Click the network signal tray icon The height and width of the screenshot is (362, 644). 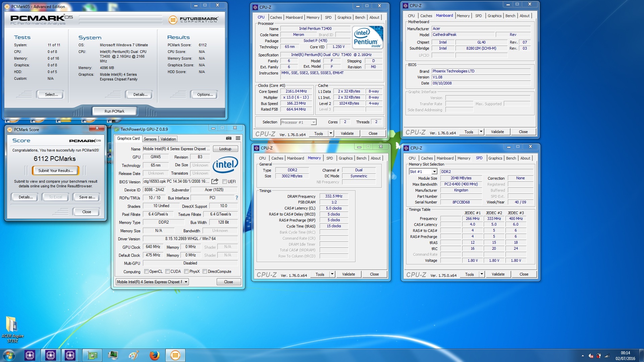607,356
